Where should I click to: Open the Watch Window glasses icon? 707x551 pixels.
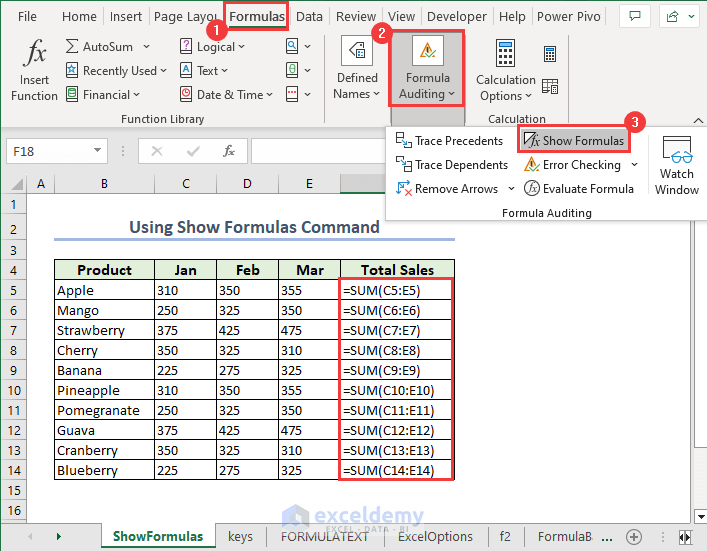click(x=677, y=150)
